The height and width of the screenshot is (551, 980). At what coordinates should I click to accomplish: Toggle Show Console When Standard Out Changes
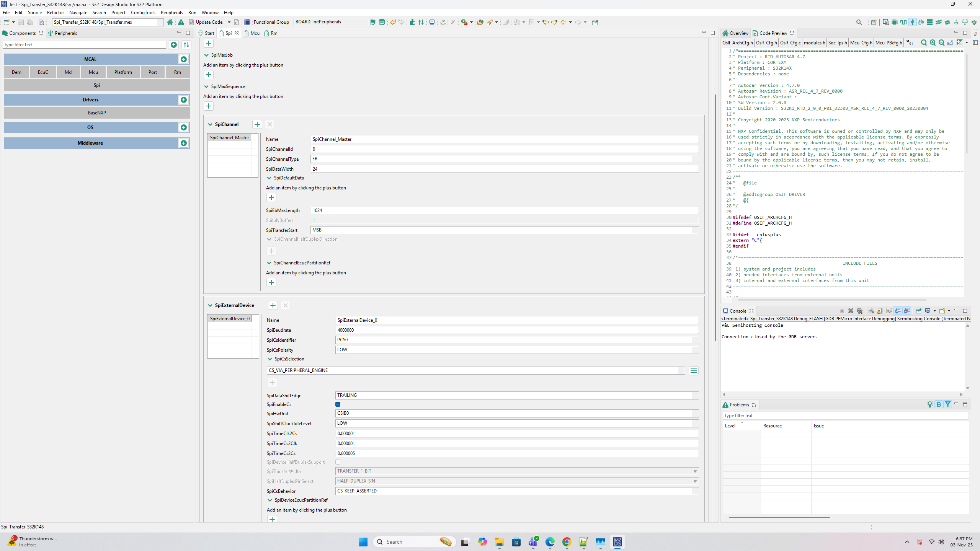point(898,311)
